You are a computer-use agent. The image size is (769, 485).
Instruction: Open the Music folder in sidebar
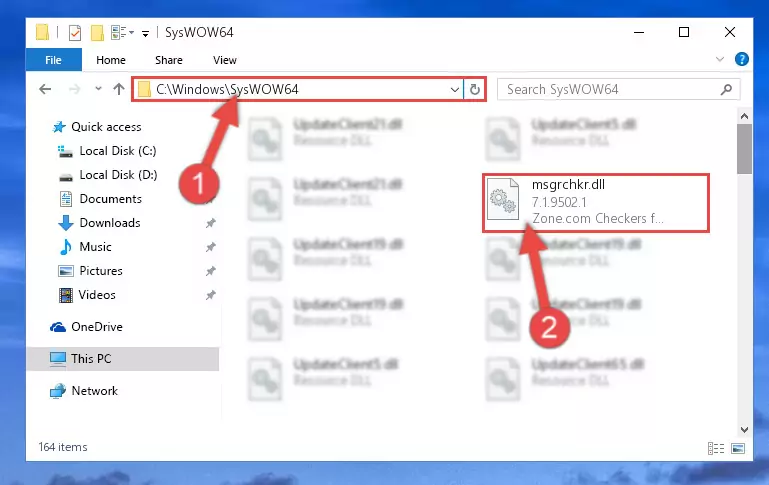95,247
